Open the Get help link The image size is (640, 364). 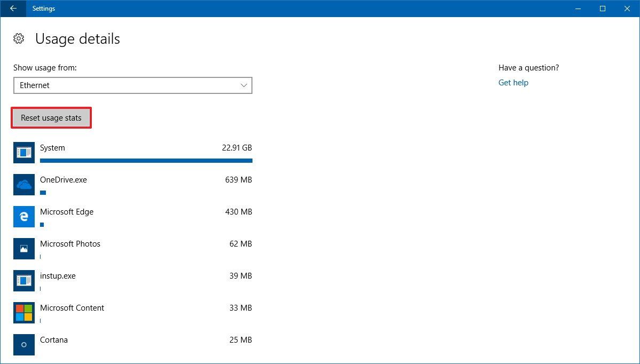(513, 83)
